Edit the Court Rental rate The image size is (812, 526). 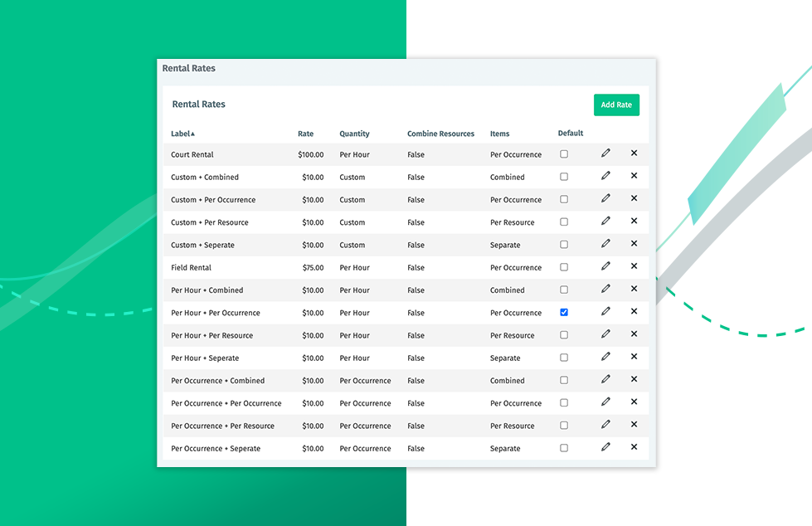(x=605, y=153)
